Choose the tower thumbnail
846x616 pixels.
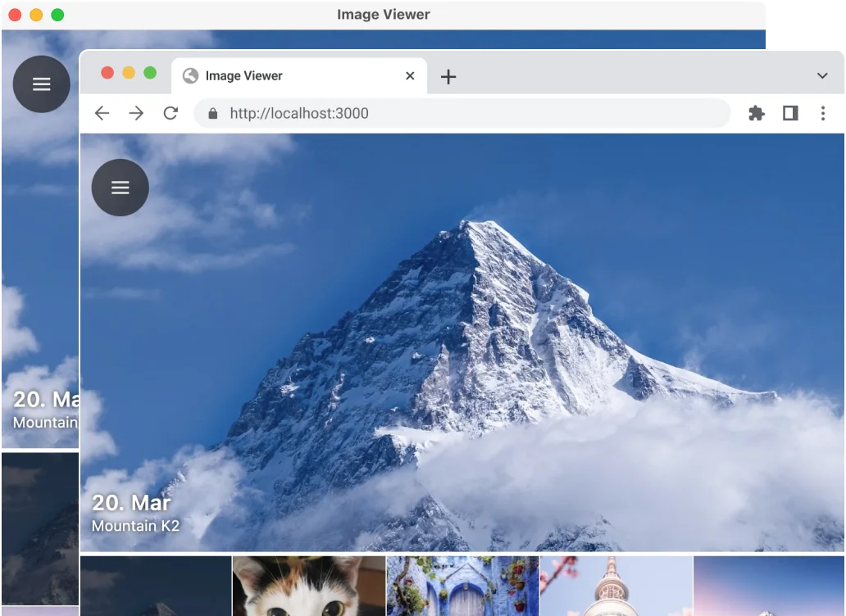(616, 586)
